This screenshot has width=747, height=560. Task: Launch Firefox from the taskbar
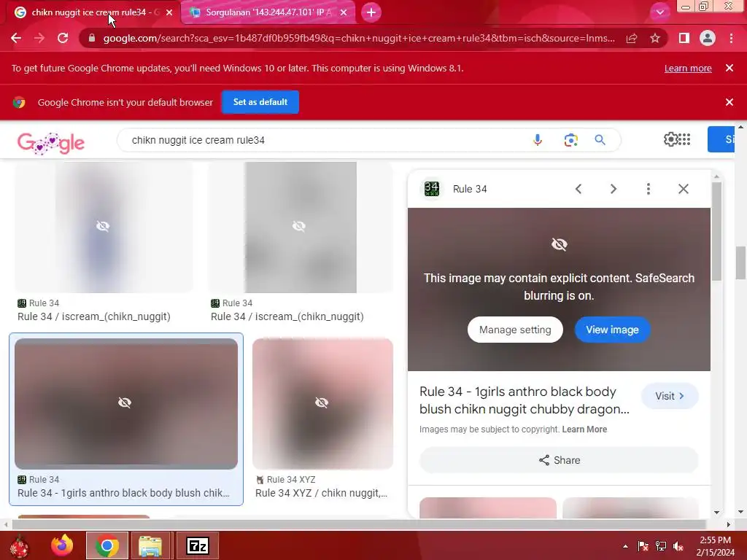tap(62, 545)
